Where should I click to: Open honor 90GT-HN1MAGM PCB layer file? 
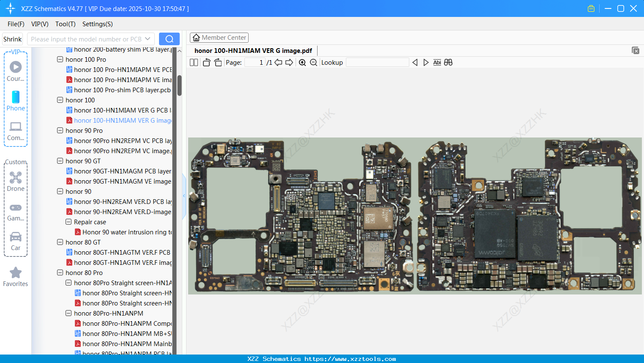(119, 171)
